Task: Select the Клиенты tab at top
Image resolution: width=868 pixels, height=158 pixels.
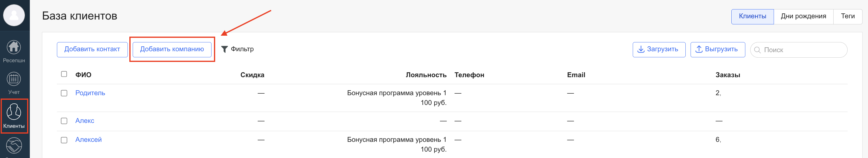Action: point(752,16)
